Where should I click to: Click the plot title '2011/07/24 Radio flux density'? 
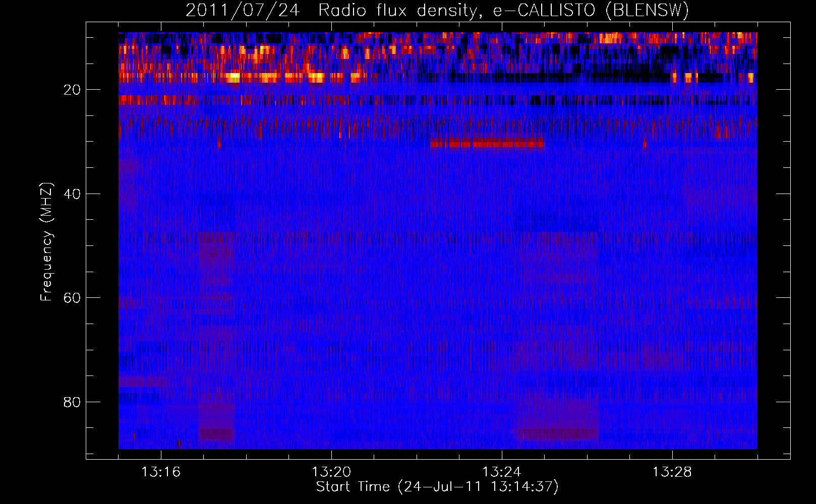pos(437,11)
